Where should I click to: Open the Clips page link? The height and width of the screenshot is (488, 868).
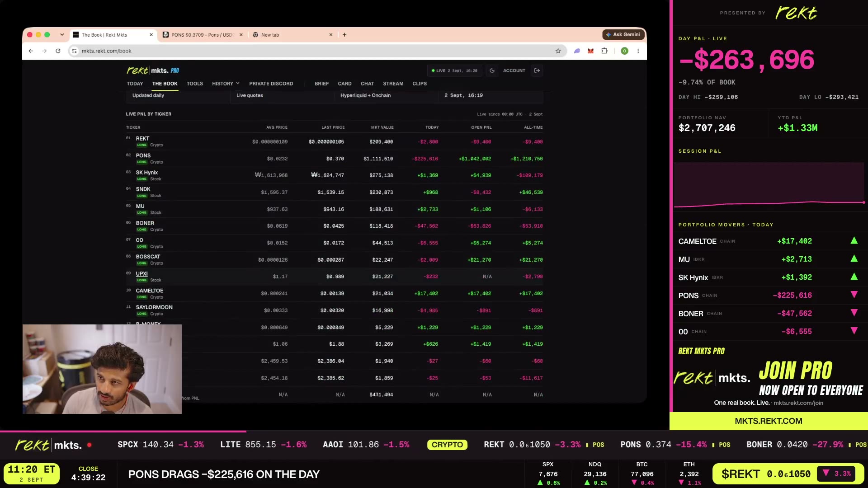click(x=420, y=84)
